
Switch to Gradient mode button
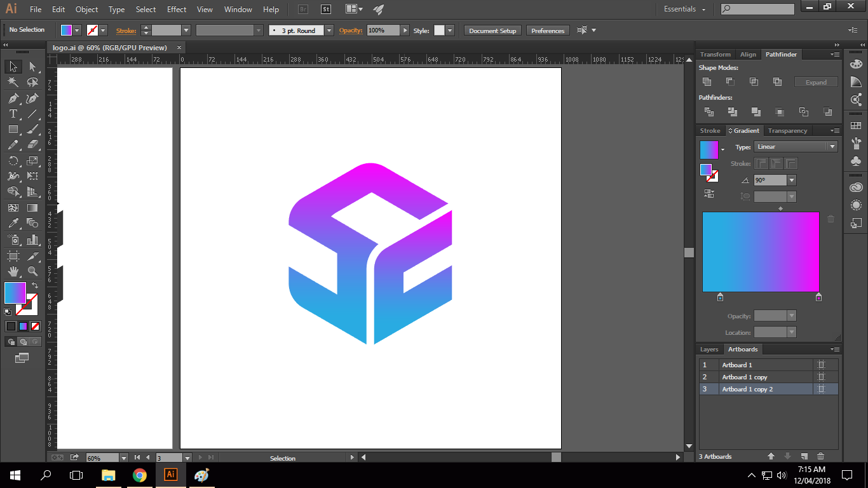23,326
